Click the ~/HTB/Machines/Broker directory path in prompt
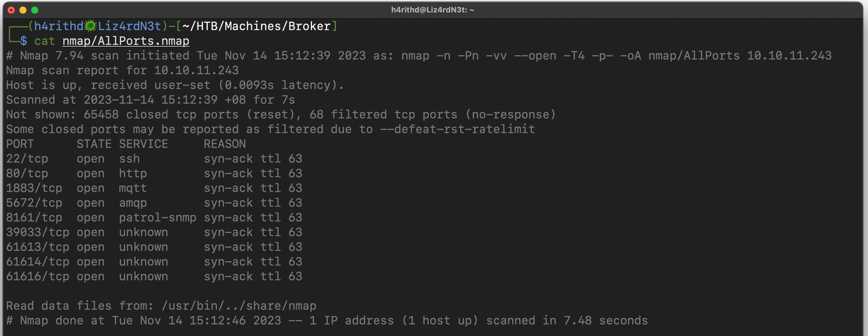Viewport: 868px width, 336px height. click(x=257, y=26)
